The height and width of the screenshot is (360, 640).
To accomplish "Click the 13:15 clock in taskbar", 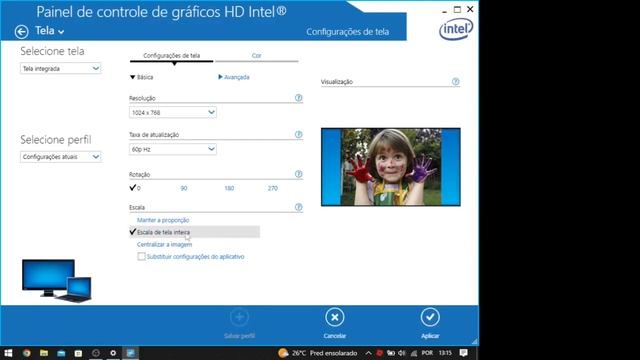I will [445, 353].
